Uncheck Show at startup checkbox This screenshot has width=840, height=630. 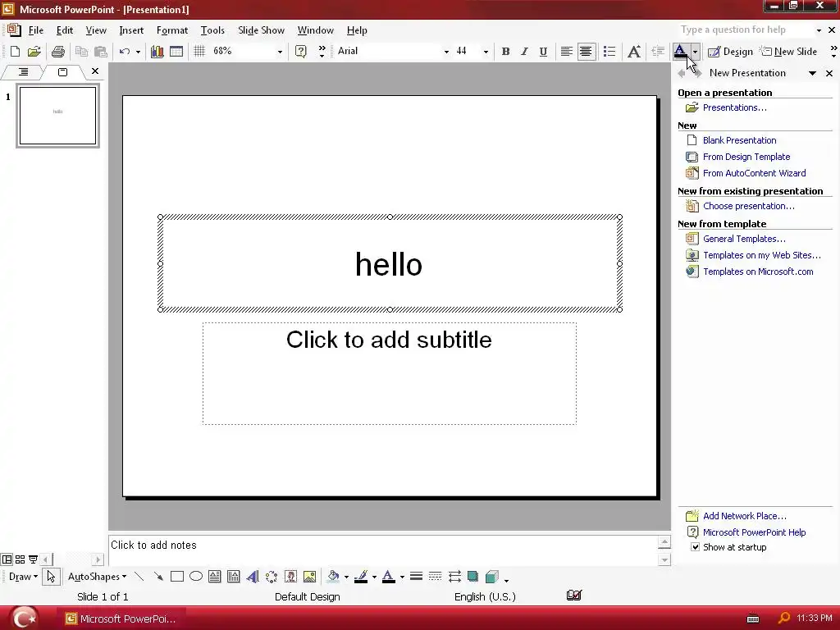[x=695, y=547]
